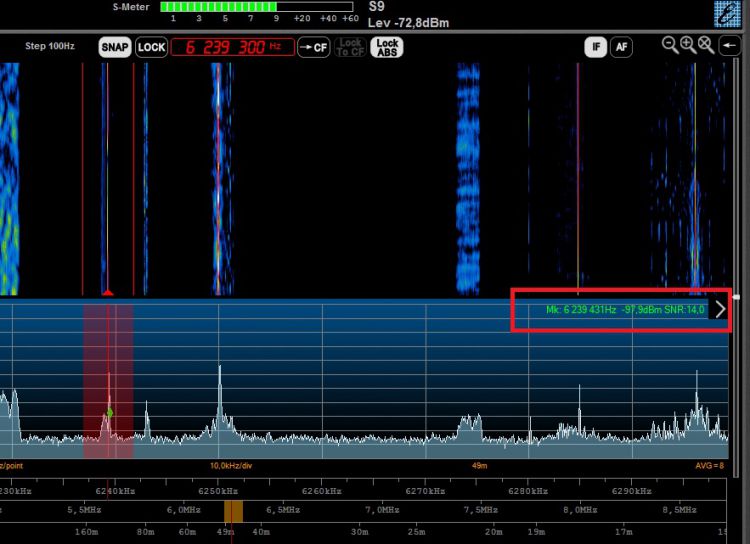Click the Step 100Hz label
Viewport: 750px width, 544px height.
pos(50,46)
